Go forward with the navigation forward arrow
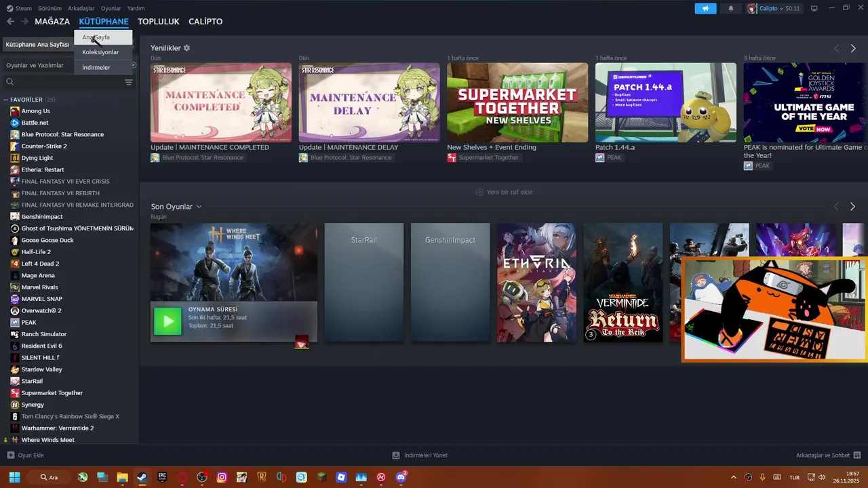 click(24, 22)
